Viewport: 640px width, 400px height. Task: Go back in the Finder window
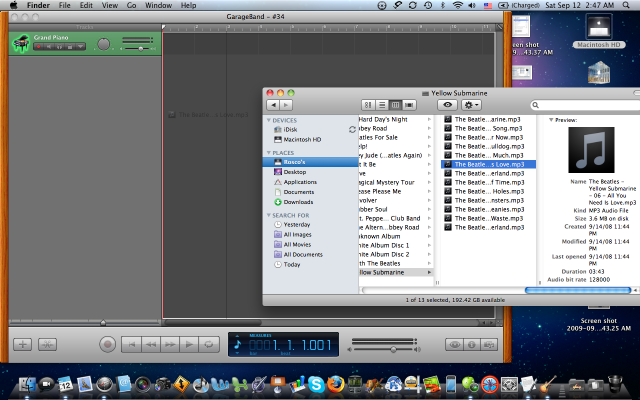point(273,105)
